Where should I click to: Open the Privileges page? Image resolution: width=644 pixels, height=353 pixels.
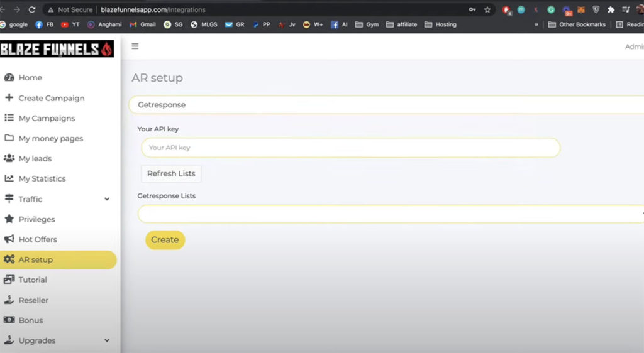(x=36, y=219)
